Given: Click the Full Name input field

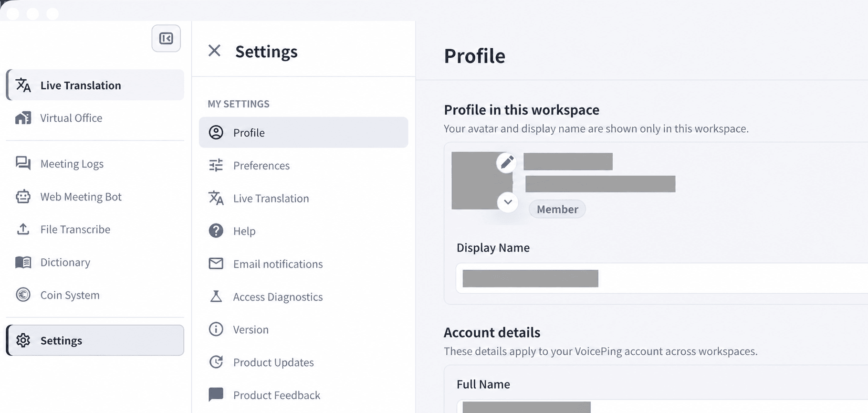Looking at the screenshot, I should [662, 406].
